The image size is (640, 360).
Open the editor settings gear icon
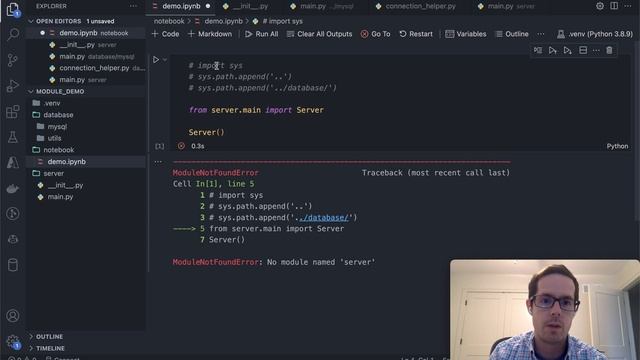point(600,6)
